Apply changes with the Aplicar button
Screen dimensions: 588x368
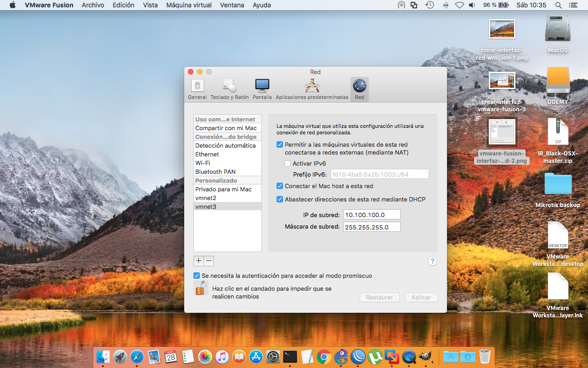[421, 297]
